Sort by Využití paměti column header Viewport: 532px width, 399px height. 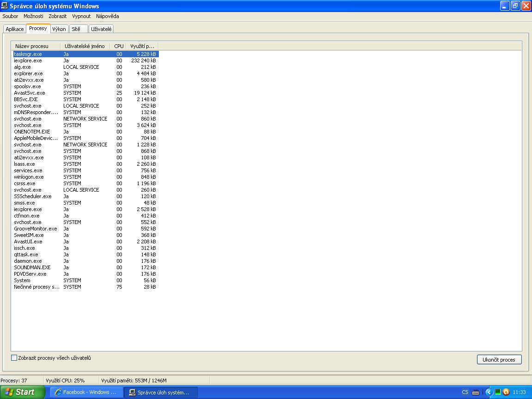pos(142,46)
